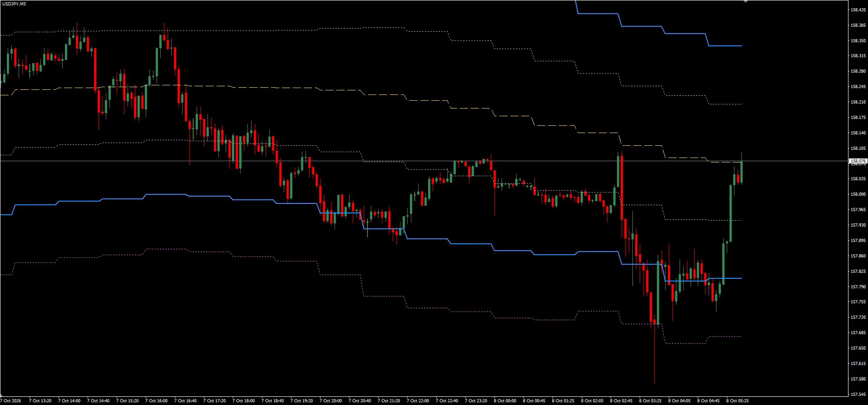Click the chart shift triangle marker at top
This screenshot has height=405, width=868.
[745, 1]
